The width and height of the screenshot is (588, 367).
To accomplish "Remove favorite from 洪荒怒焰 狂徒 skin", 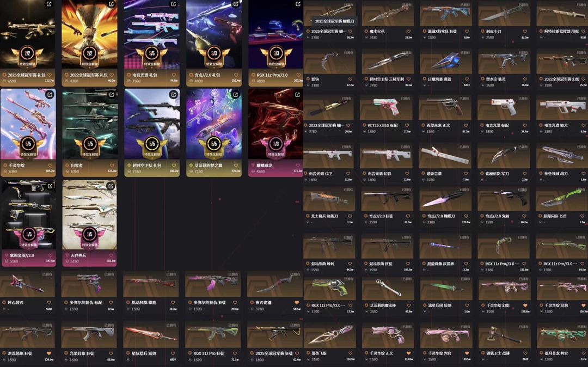I will click(49, 353).
